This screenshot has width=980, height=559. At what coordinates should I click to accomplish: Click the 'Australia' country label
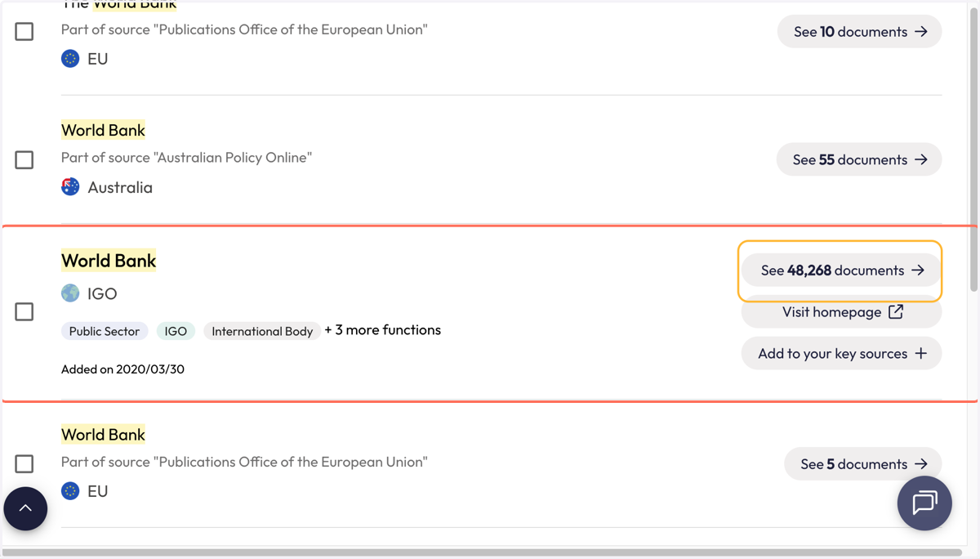click(120, 187)
